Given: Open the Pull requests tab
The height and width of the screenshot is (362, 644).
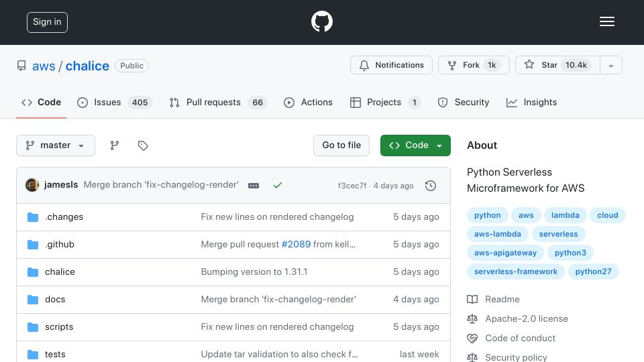Looking at the screenshot, I should click(x=218, y=102).
